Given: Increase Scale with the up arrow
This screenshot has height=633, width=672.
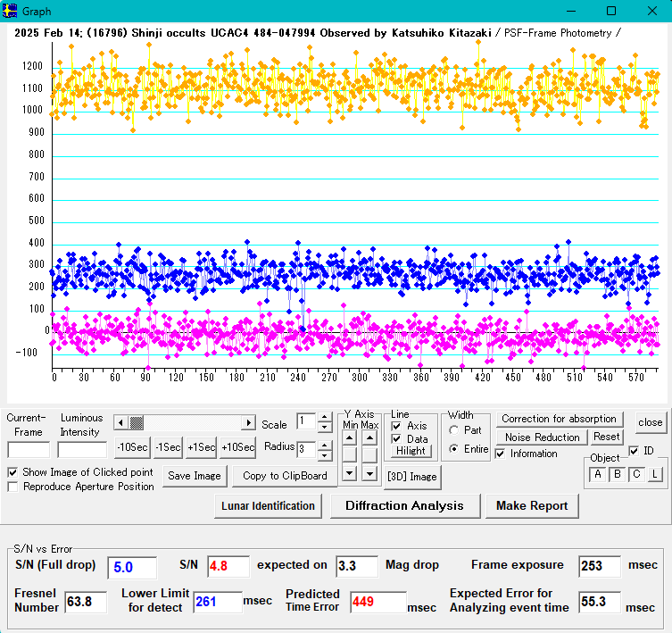Looking at the screenshot, I should [325, 417].
